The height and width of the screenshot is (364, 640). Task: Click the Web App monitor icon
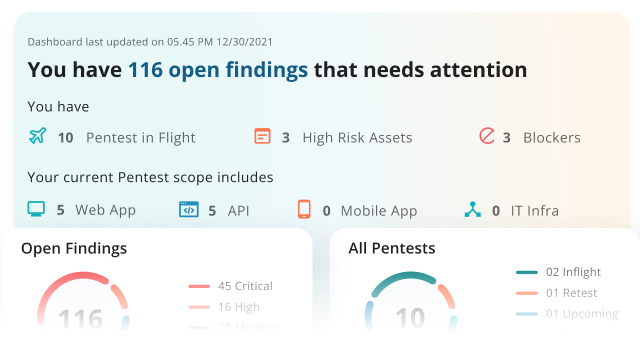pos(36,209)
